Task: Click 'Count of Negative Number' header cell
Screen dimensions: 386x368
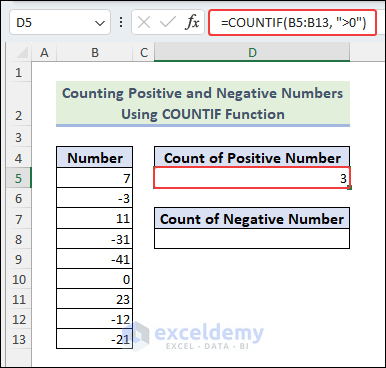Action: [252, 219]
